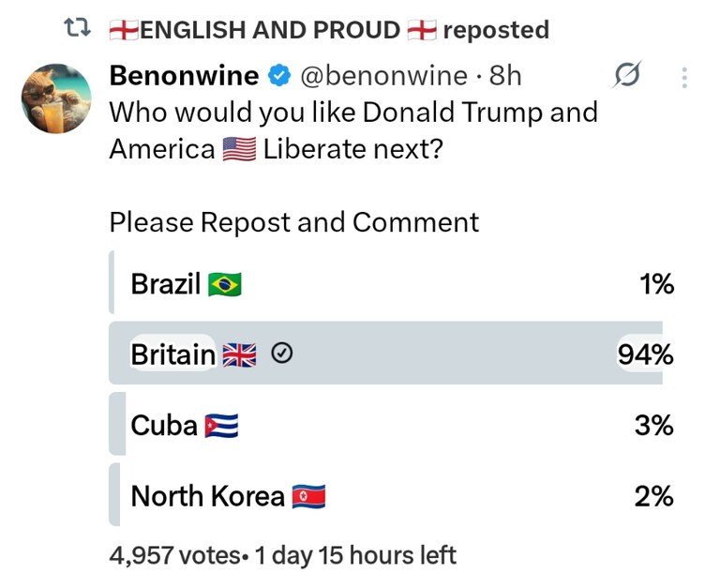Click the "ENGLISH AND PROUD reposted" label
720x588 pixels.
click(328, 30)
